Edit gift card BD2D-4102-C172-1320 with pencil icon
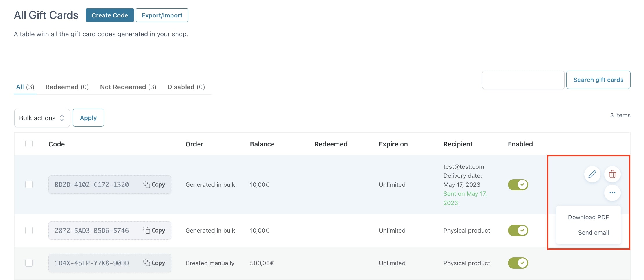 click(x=592, y=174)
